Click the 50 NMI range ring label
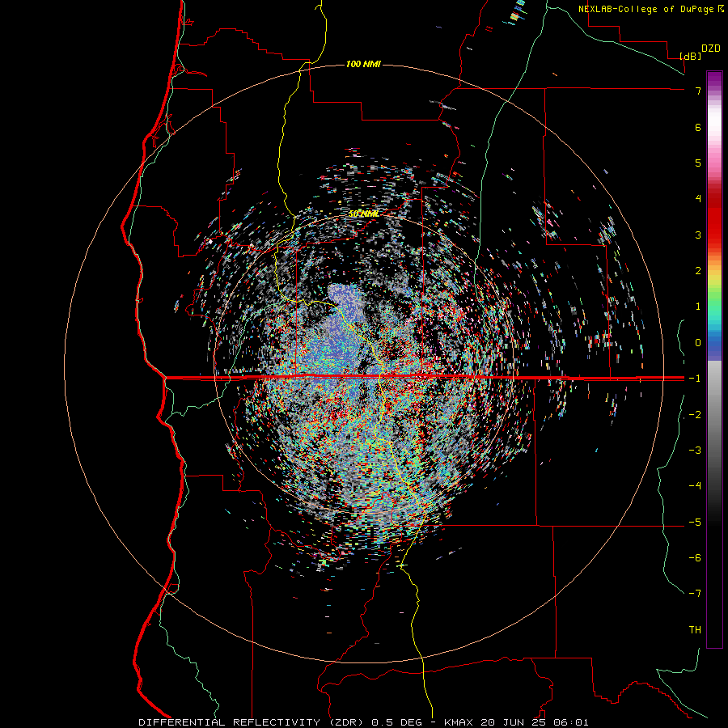The width and height of the screenshot is (728, 728). pos(363,214)
